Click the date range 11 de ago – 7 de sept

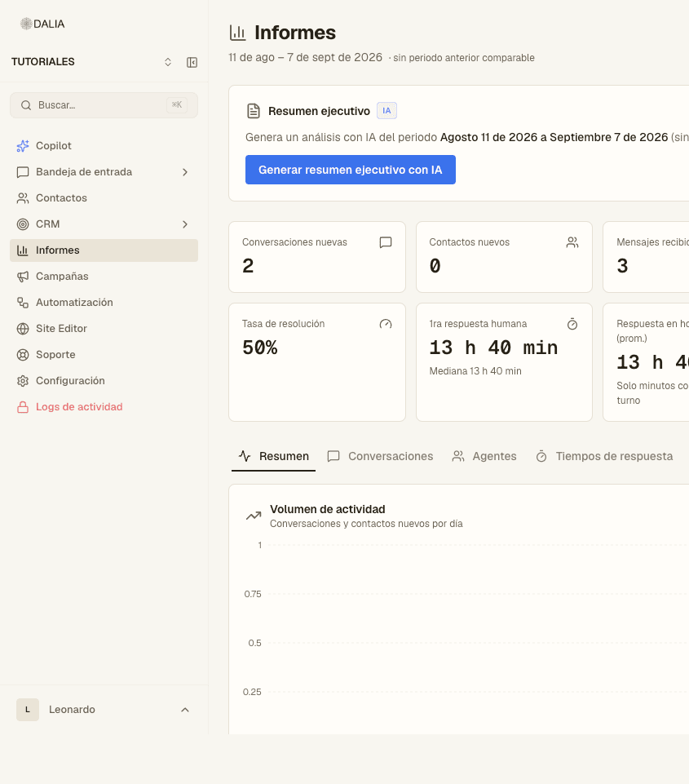pos(305,57)
